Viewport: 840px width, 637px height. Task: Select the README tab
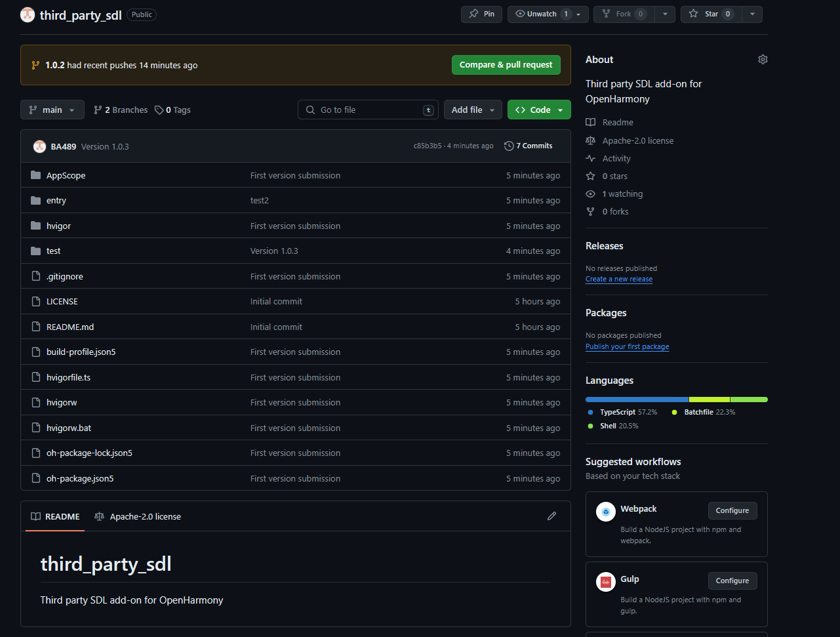pos(55,516)
